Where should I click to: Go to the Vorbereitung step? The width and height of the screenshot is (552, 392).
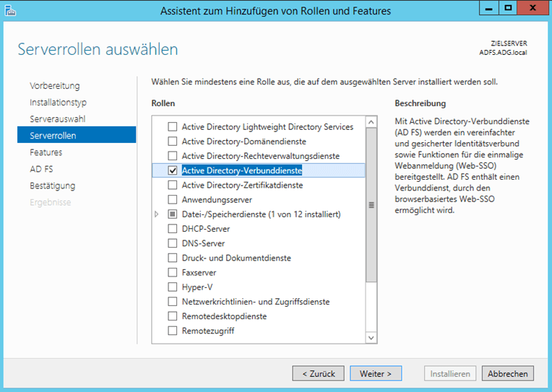tap(55, 85)
